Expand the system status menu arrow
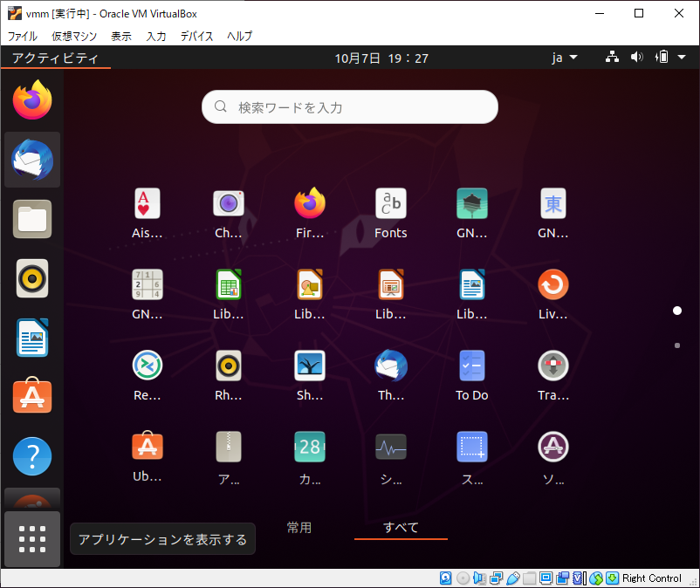The width and height of the screenshot is (700, 588). coord(682,57)
